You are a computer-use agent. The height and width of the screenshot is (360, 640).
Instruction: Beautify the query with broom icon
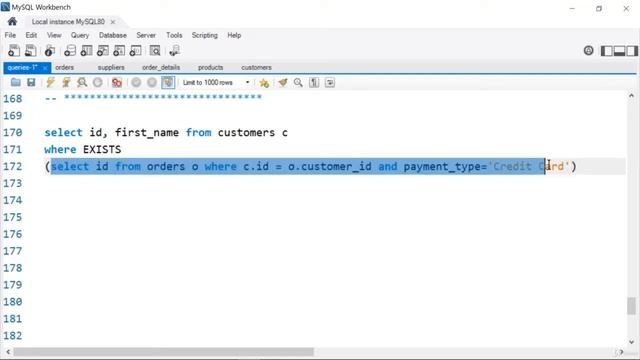283,82
